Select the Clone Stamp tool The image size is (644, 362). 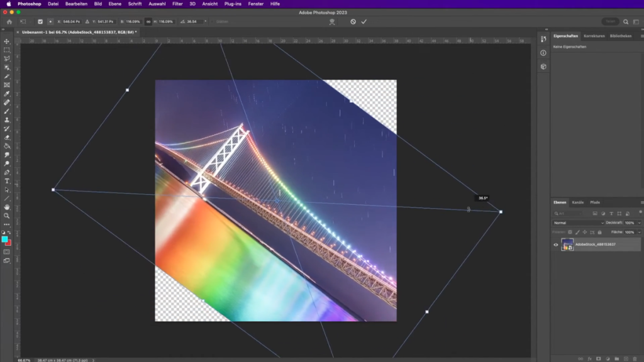pos(8,119)
